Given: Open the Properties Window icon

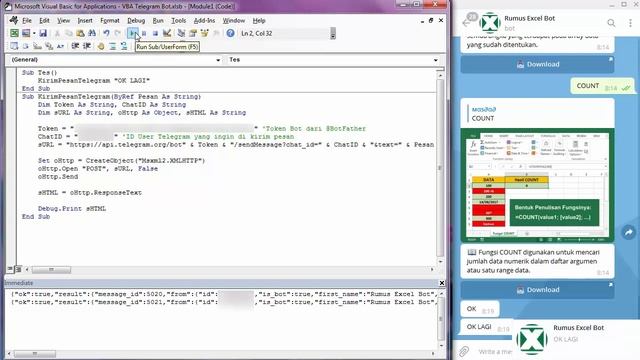Looking at the screenshot, I should (x=193, y=33).
